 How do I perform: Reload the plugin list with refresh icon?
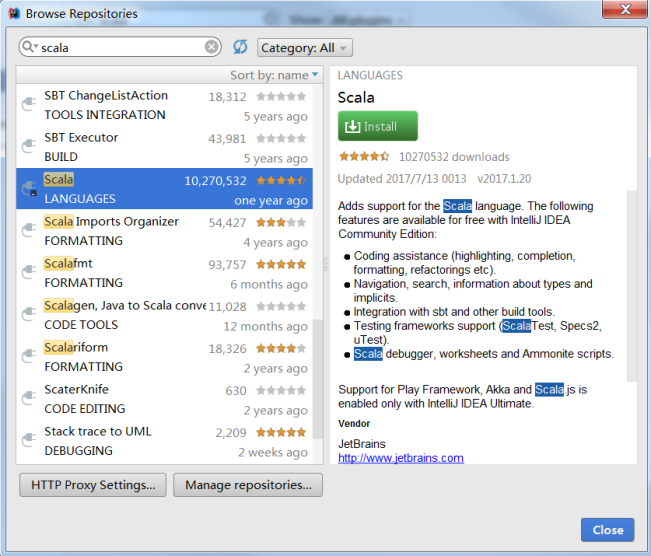(240, 47)
